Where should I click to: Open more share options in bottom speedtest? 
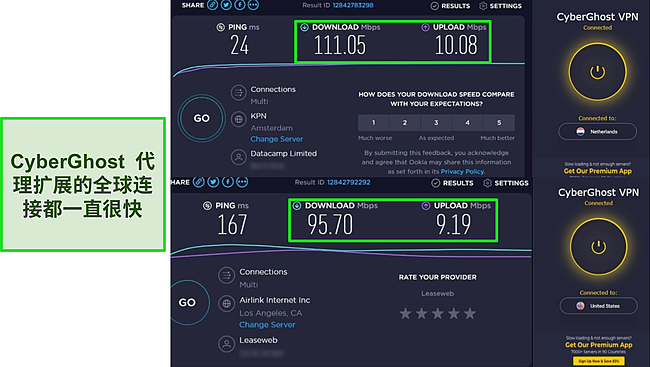(x=242, y=182)
